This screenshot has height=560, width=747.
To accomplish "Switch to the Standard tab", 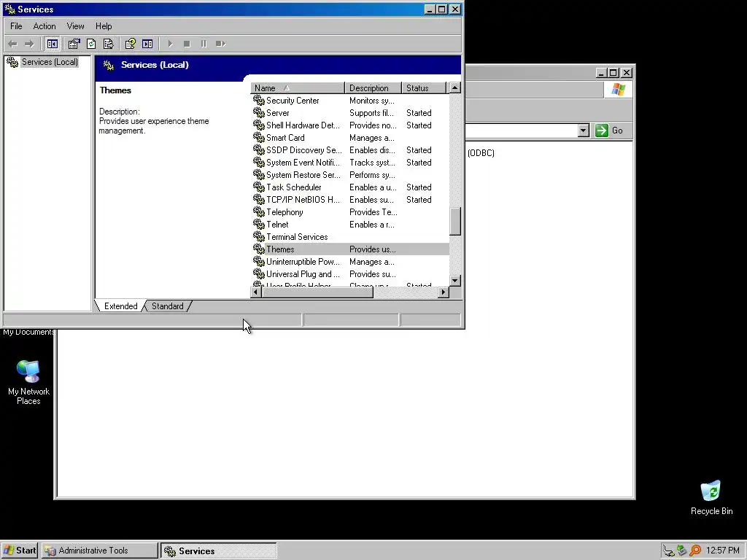I will click(x=167, y=306).
